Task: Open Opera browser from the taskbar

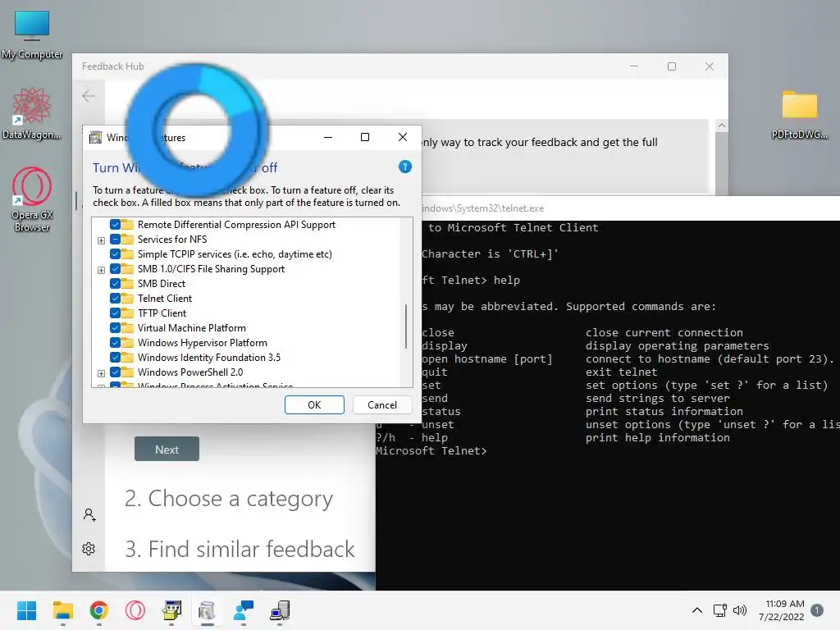Action: click(x=135, y=610)
